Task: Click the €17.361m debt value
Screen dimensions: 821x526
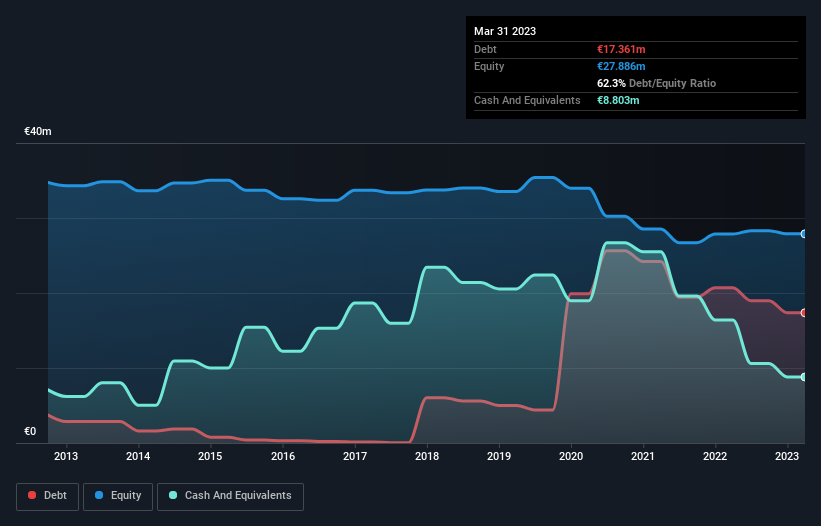Action: [621, 49]
